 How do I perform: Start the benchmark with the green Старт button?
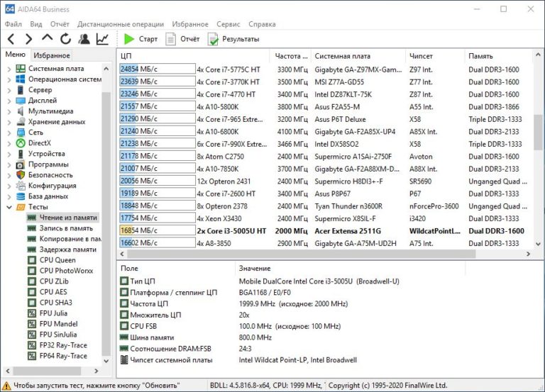coord(141,39)
